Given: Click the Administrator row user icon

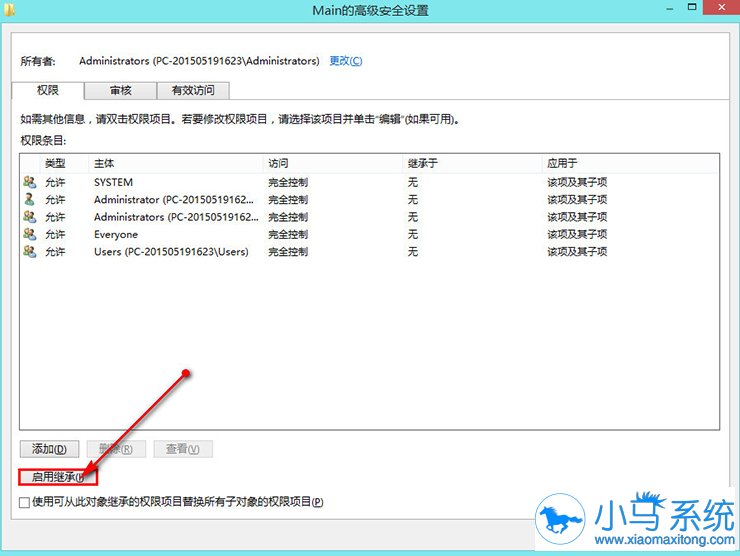Looking at the screenshot, I should 30,199.
